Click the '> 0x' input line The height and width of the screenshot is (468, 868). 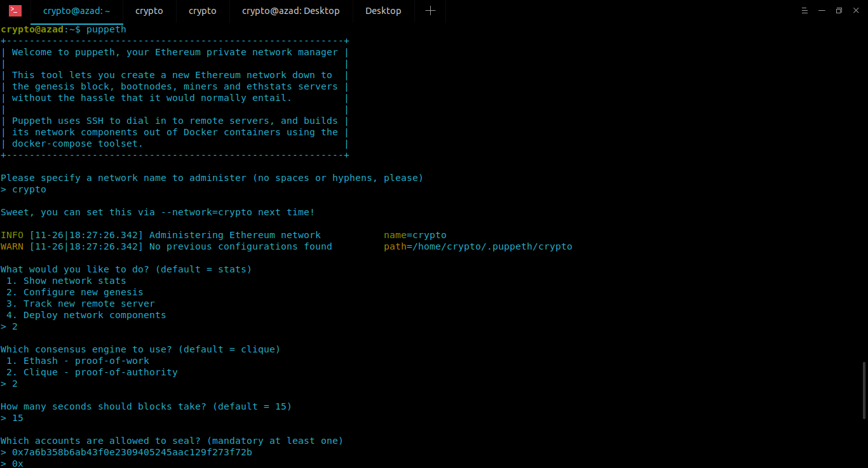pos(12,464)
